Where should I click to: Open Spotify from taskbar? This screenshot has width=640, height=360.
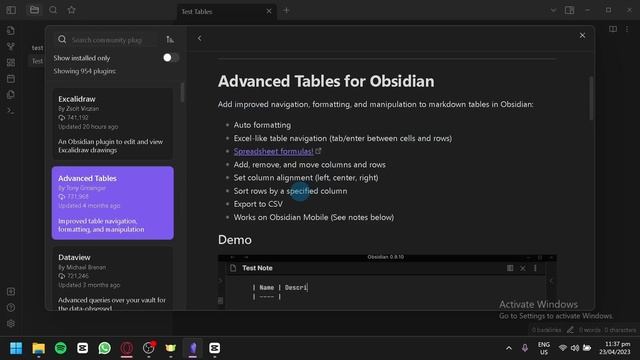point(60,348)
